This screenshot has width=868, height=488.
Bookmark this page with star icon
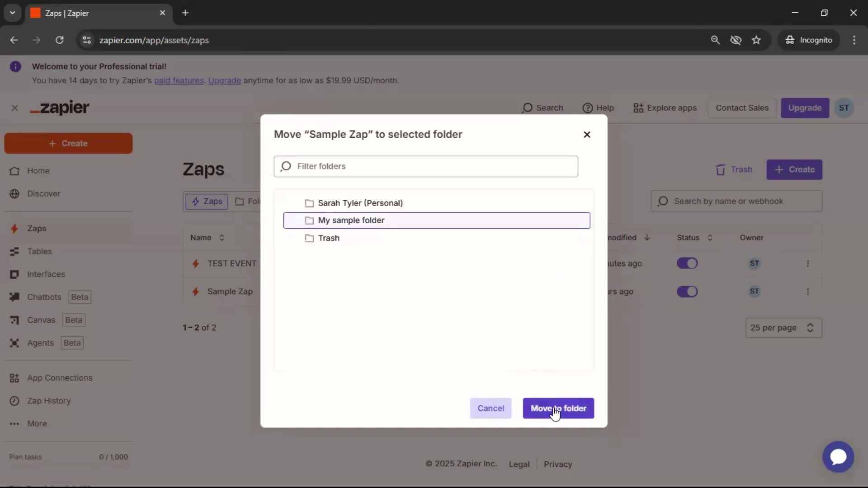pyautogui.click(x=756, y=40)
